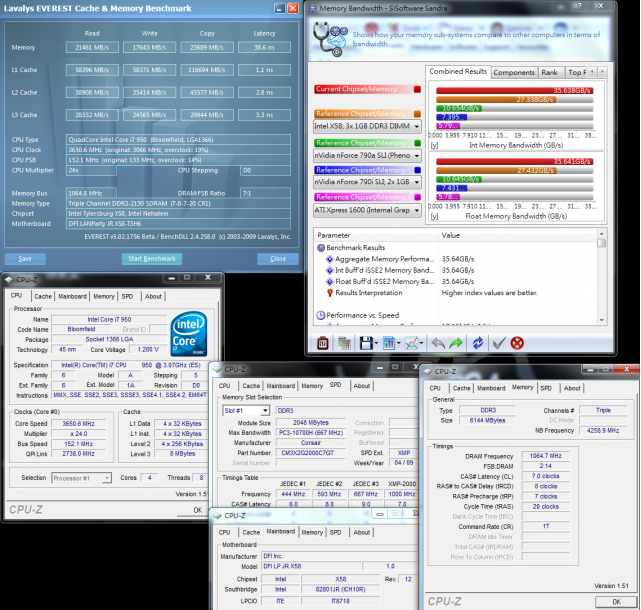Screen dimensions: 641x610
Task: Open the ATI Xpress 1600 reference dropdown
Action: [417, 210]
